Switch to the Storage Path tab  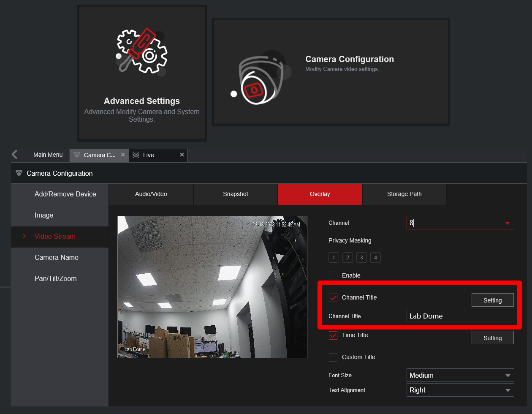404,194
